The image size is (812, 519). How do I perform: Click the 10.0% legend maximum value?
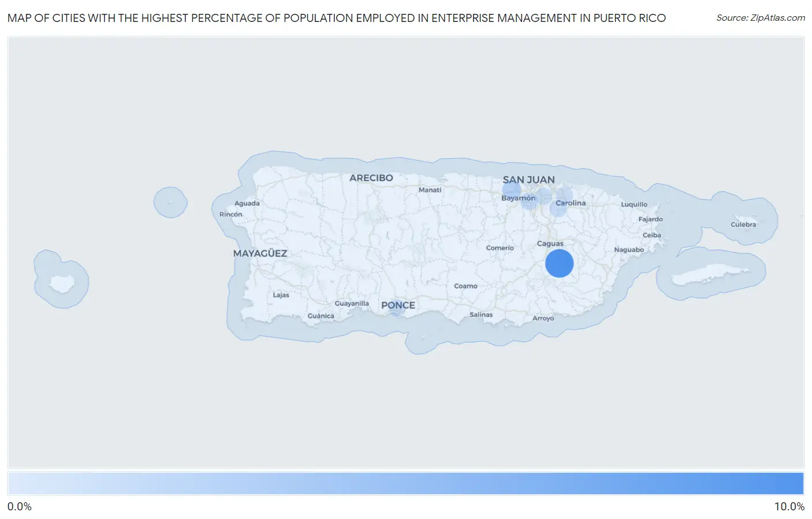point(789,506)
